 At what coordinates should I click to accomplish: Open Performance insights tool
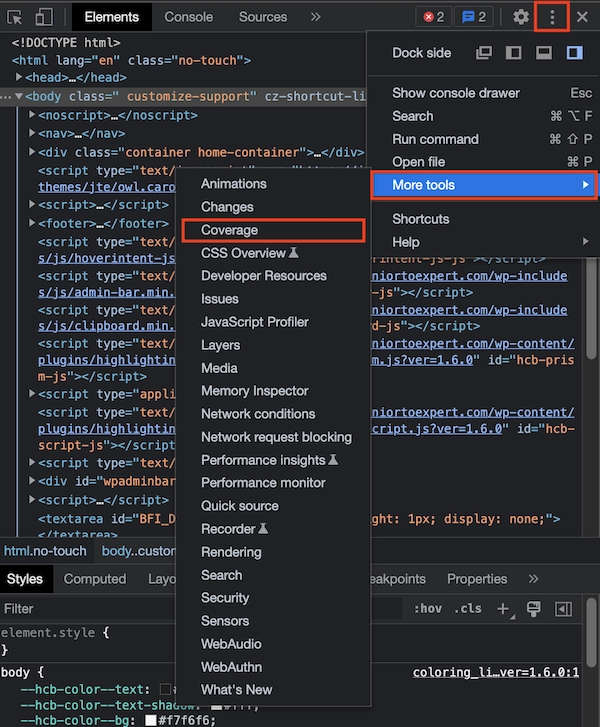(x=273, y=460)
